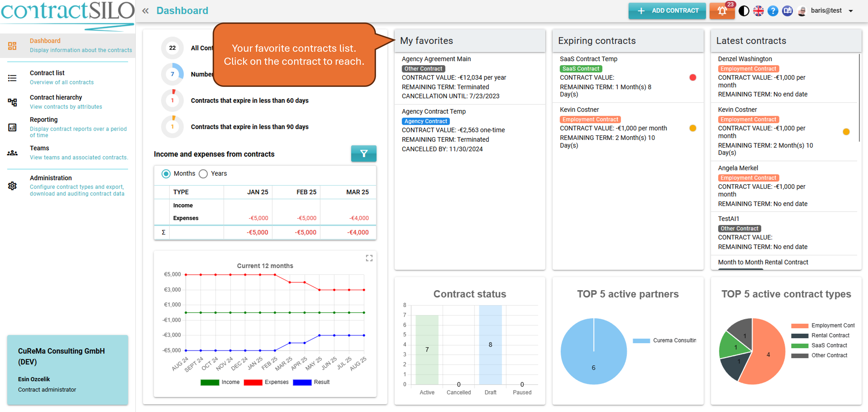Open the user manual book icon
Image resolution: width=868 pixels, height=412 pixels.
(787, 11)
